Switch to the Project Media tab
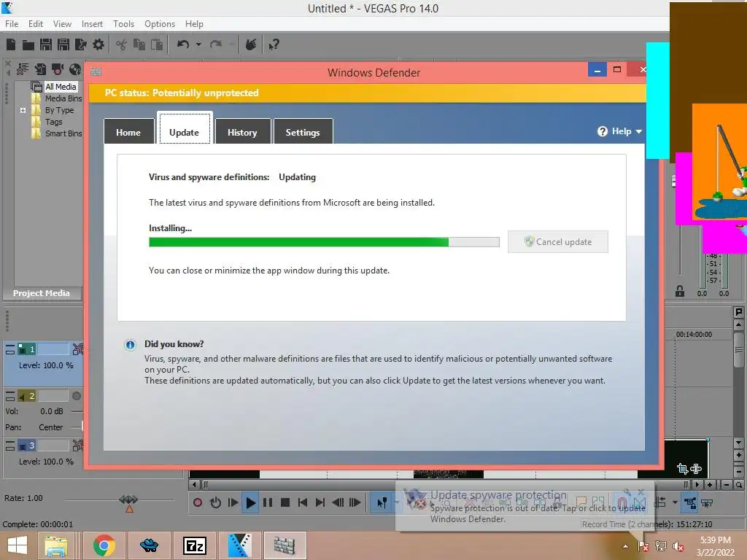Viewport: 747px width, 560px height. click(42, 293)
